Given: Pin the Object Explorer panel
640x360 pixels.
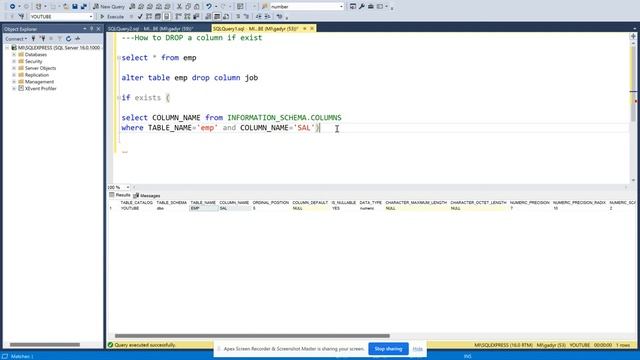Looking at the screenshot, I should point(91,29).
